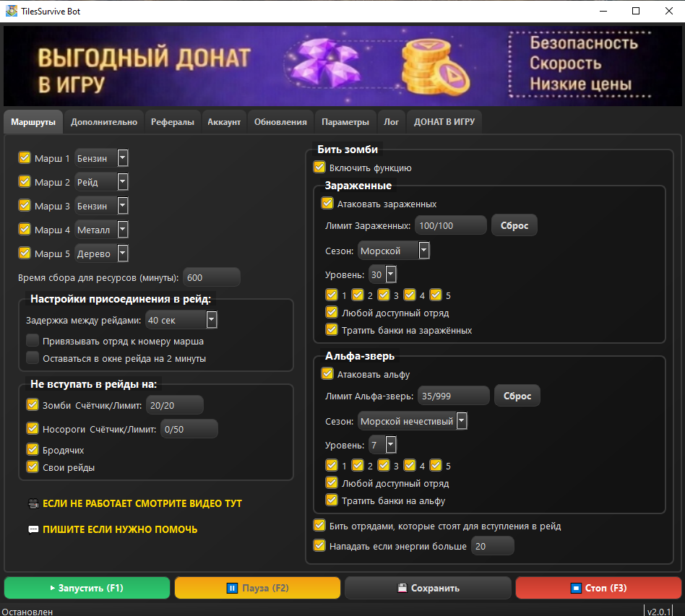Expand the Задержка между рейдами dropdown
The height and width of the screenshot is (616, 685).
pos(212,320)
